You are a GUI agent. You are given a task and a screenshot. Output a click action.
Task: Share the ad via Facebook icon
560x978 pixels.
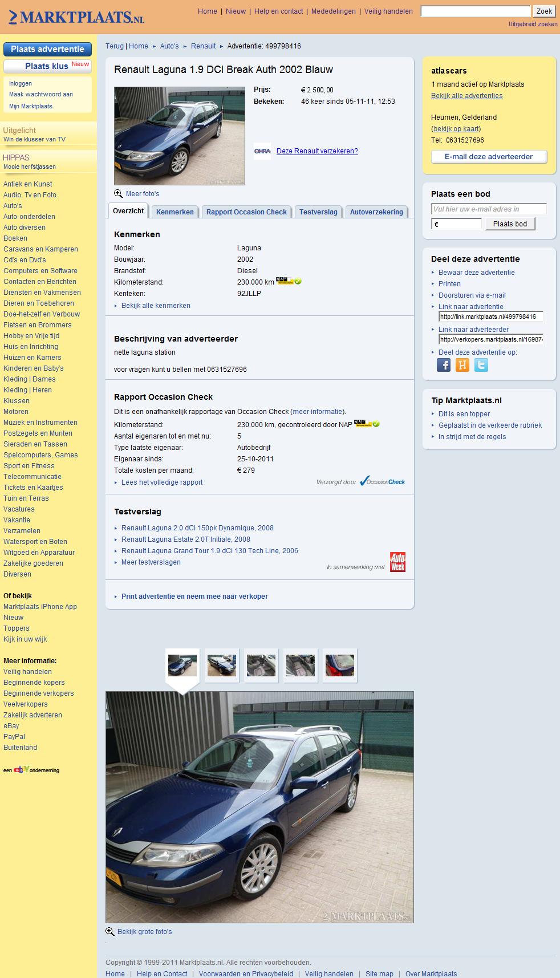click(x=444, y=365)
